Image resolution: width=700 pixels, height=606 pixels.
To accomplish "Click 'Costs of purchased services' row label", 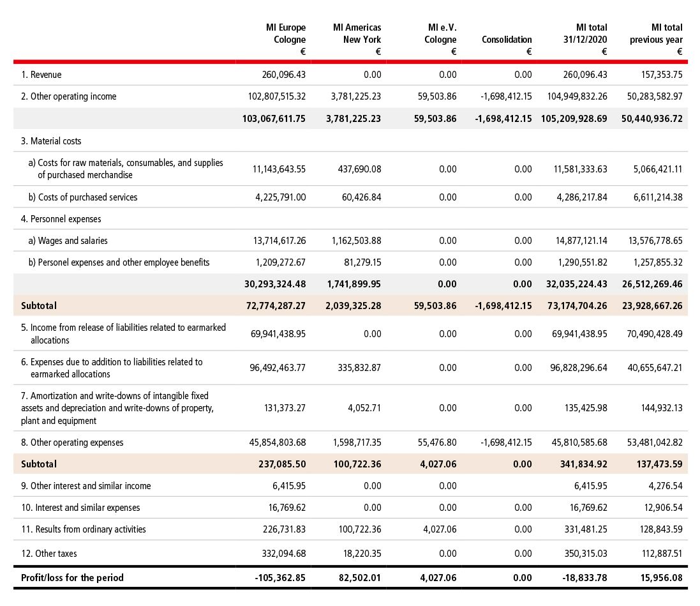I will coord(83,197).
